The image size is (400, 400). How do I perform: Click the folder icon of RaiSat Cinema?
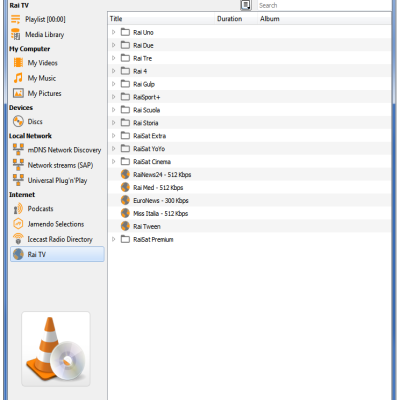click(x=125, y=161)
